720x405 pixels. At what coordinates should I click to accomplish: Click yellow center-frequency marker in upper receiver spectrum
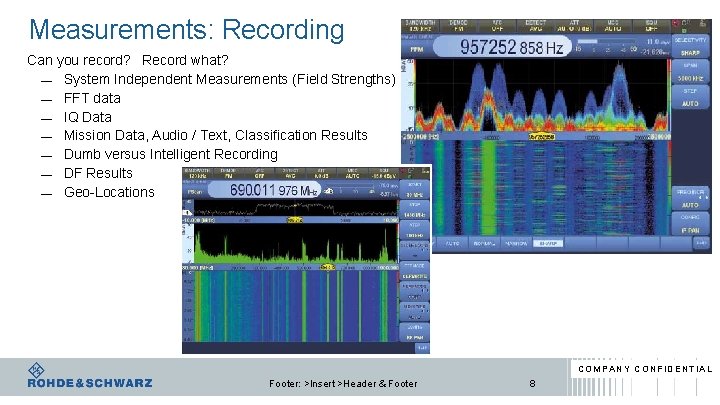click(x=542, y=137)
